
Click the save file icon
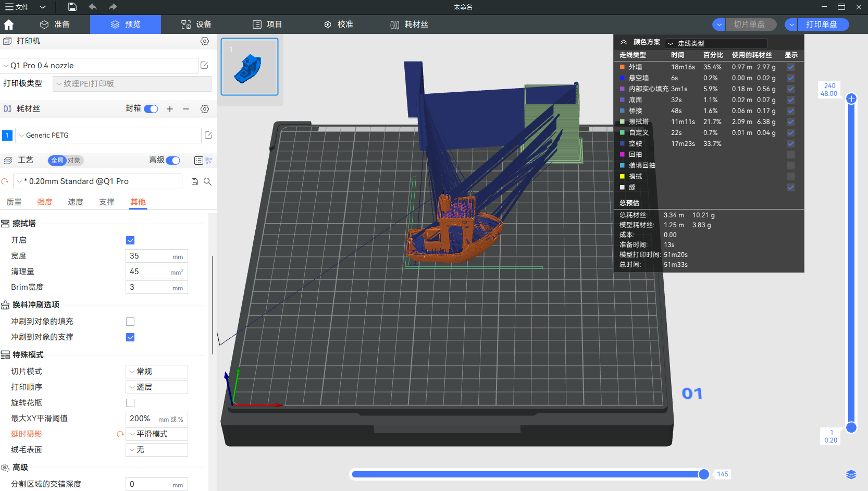pyautogui.click(x=72, y=7)
